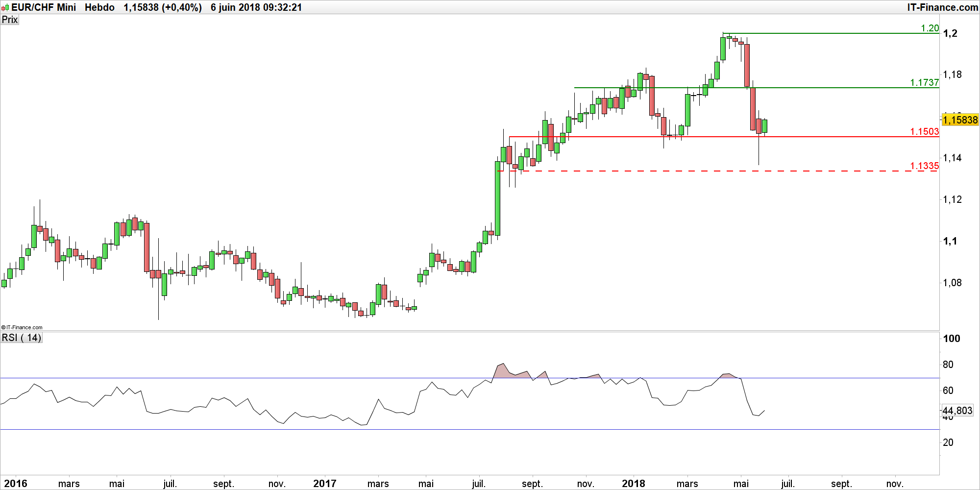Click the last green weekly candle

pyautogui.click(x=764, y=126)
